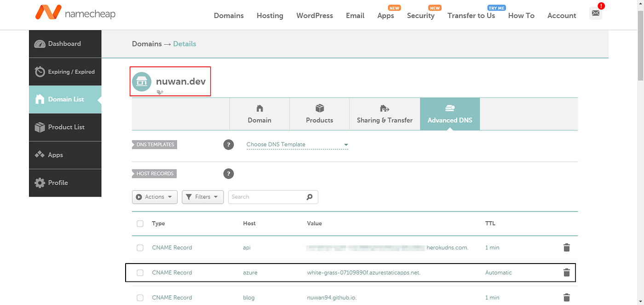Click the Profile gear icon

click(x=40, y=182)
